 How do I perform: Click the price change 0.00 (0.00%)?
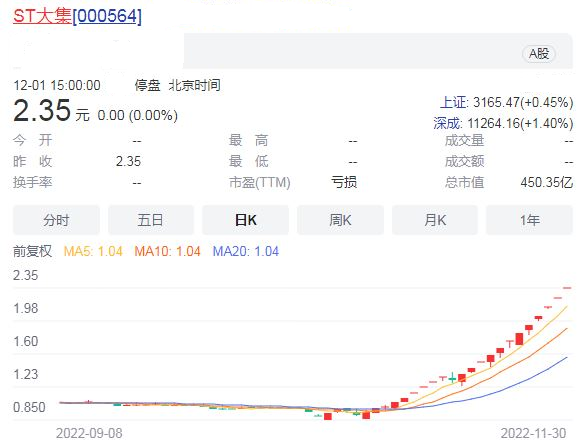(x=138, y=115)
